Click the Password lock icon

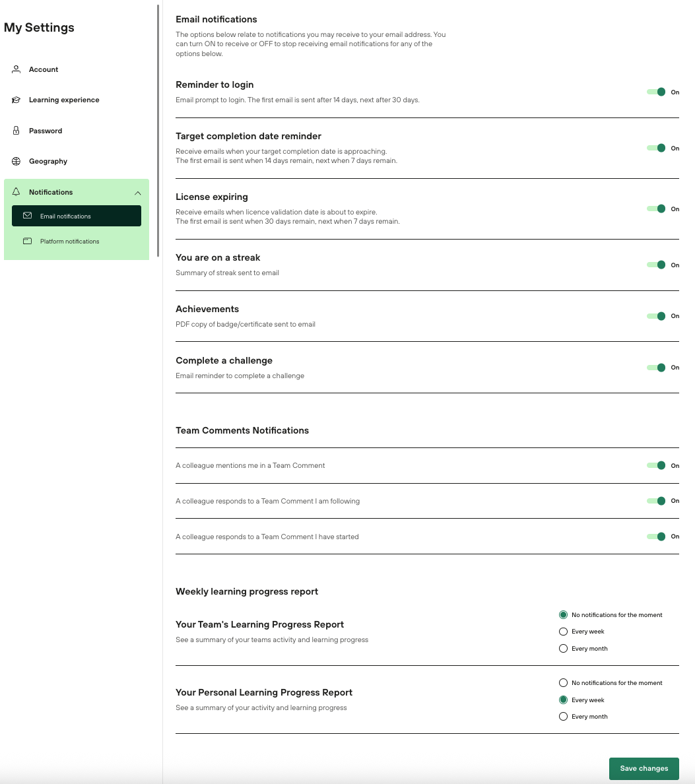pos(17,131)
